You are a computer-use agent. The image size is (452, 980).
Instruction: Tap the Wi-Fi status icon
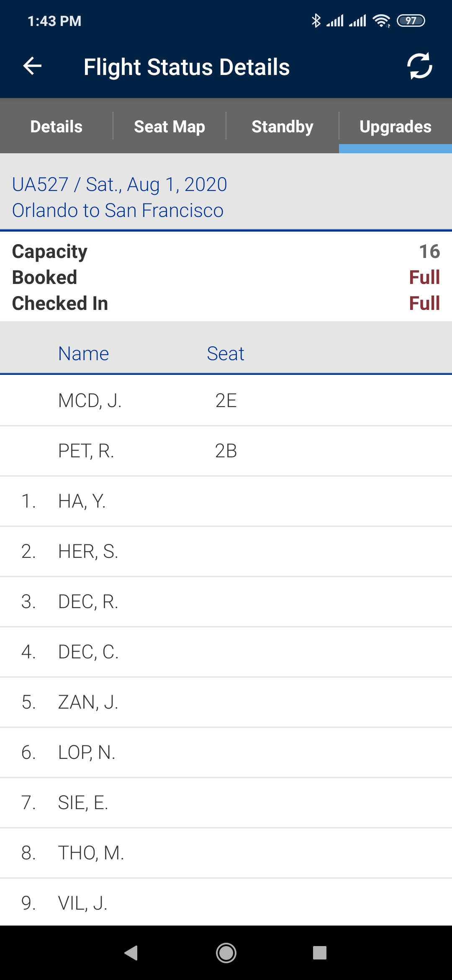tap(381, 21)
